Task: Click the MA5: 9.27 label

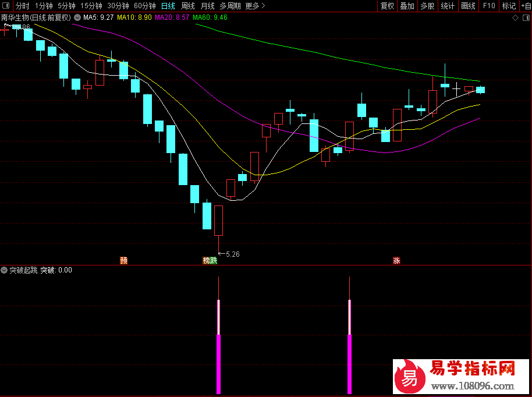Action: point(98,17)
